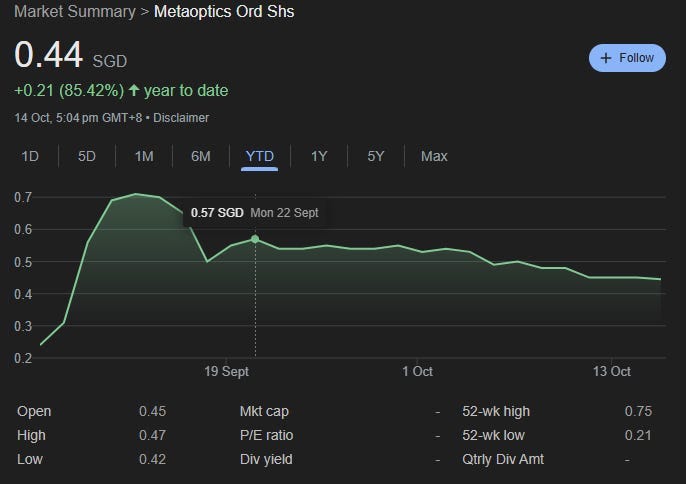The image size is (686, 484).
Task: Click the Qtrly Div Amt label
Action: (x=503, y=459)
